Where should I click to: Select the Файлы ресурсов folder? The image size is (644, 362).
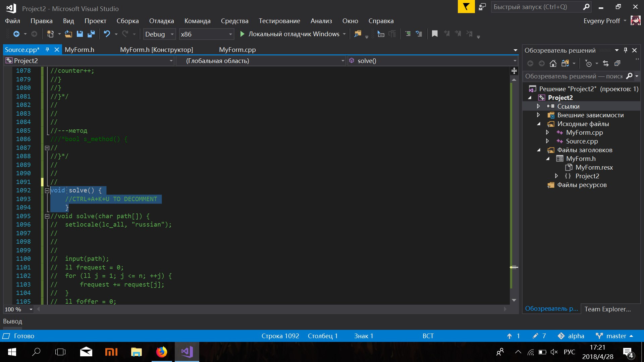click(x=582, y=185)
